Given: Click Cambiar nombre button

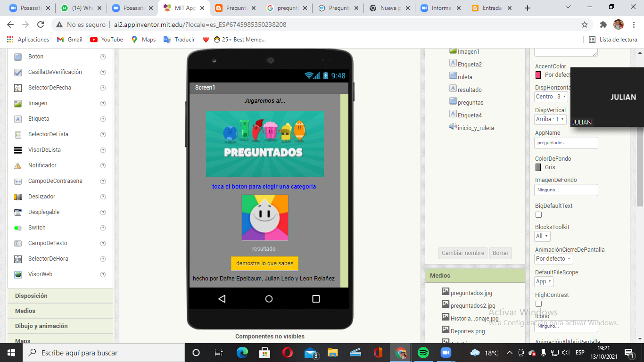Looking at the screenshot, I should tap(463, 253).
